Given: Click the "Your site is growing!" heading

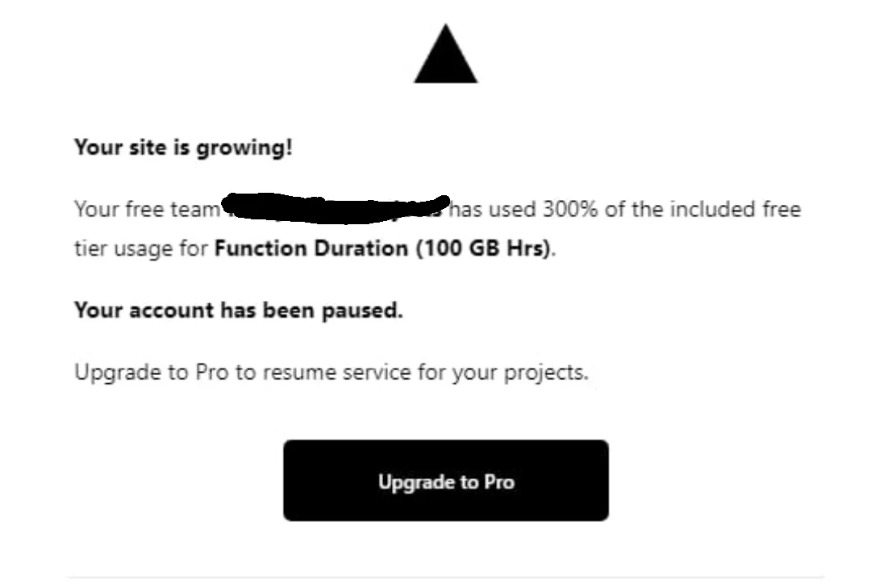Looking at the screenshot, I should click(x=183, y=148).
